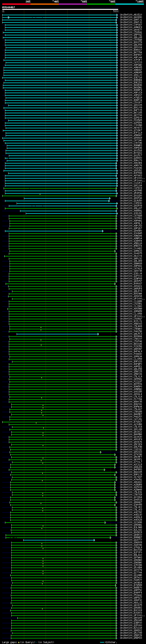Select the UniRef100_A5B118 label
The width and height of the screenshot is (146, 644).
(x=131, y=244)
